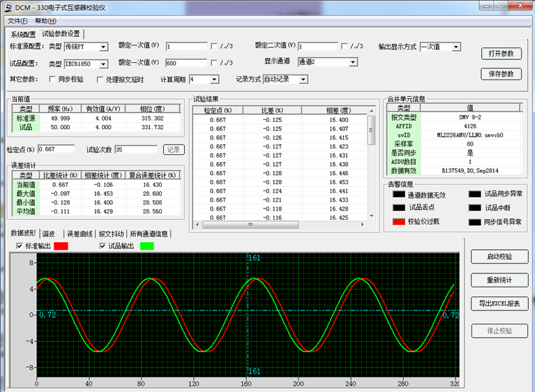
Task: Click the green 试品输出 color swatch
Action: click(x=146, y=246)
